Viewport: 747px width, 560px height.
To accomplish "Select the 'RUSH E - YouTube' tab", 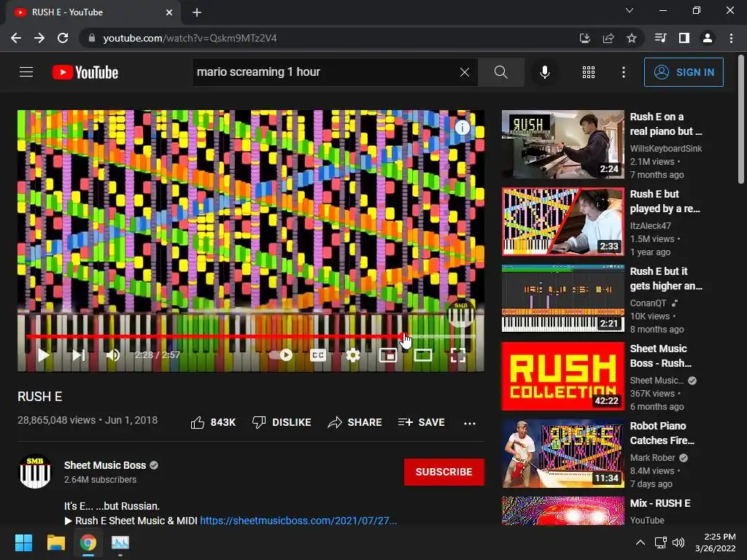I will coord(93,12).
